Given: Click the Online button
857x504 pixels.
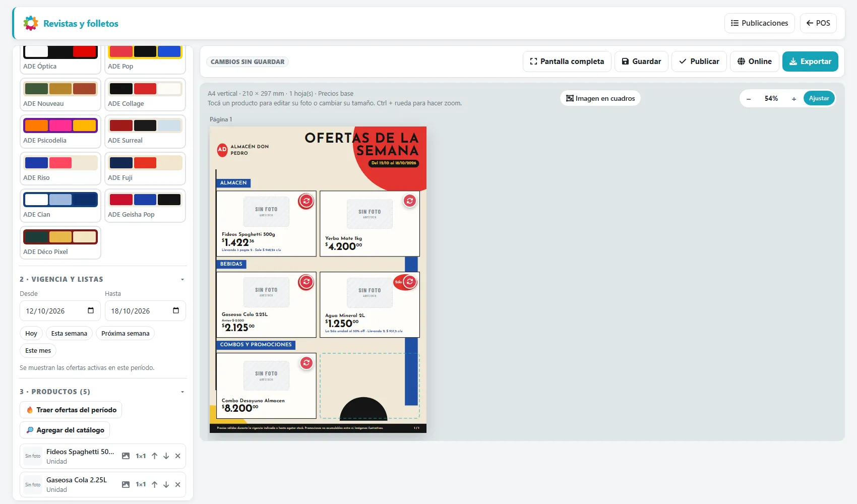Looking at the screenshot, I should coord(755,61).
